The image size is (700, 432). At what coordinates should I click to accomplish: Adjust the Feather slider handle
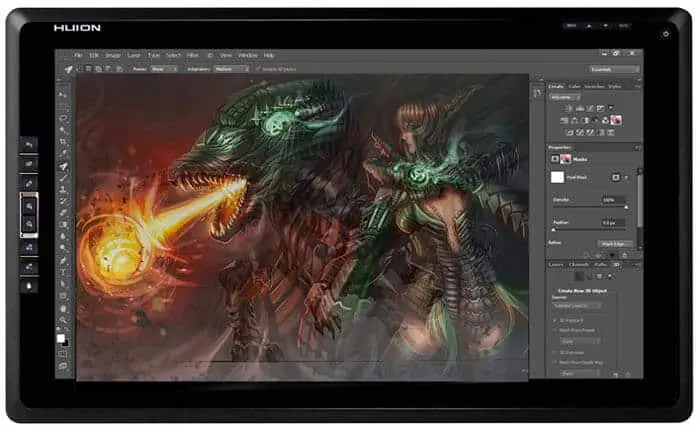point(554,229)
